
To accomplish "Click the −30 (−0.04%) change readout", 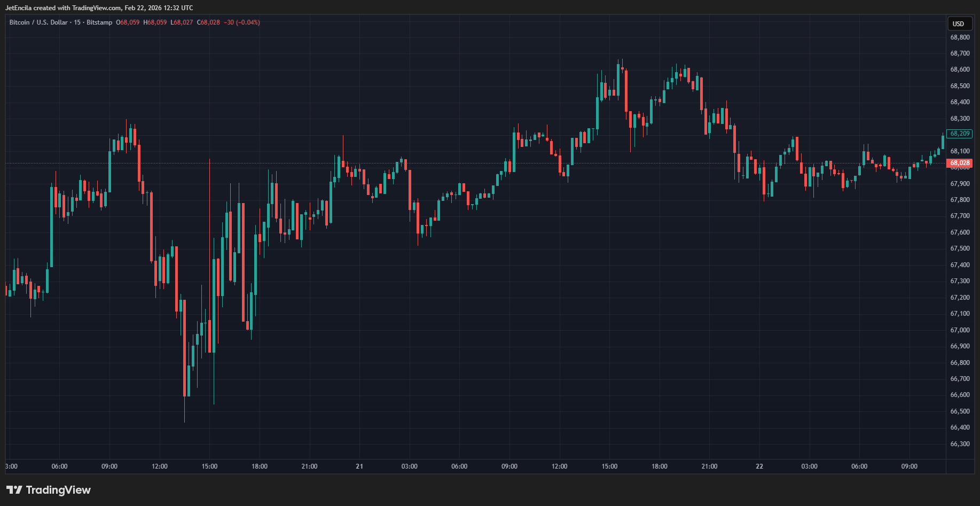I will point(242,22).
